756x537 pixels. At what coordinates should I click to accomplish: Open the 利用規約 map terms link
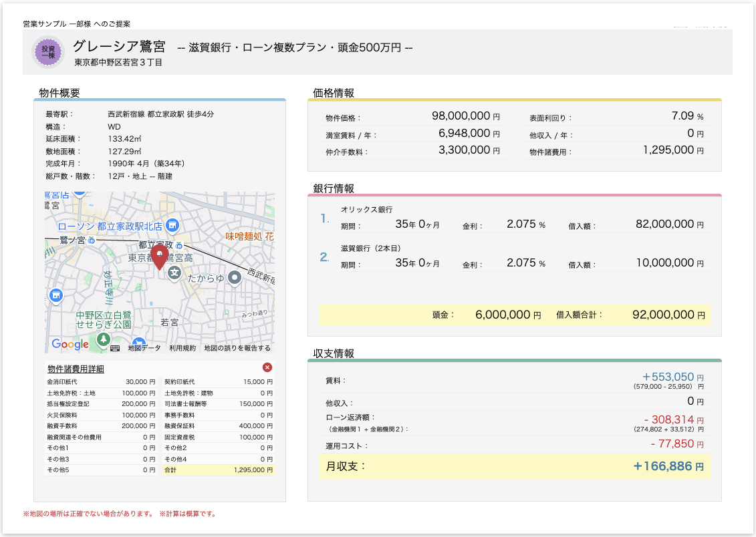(182, 348)
